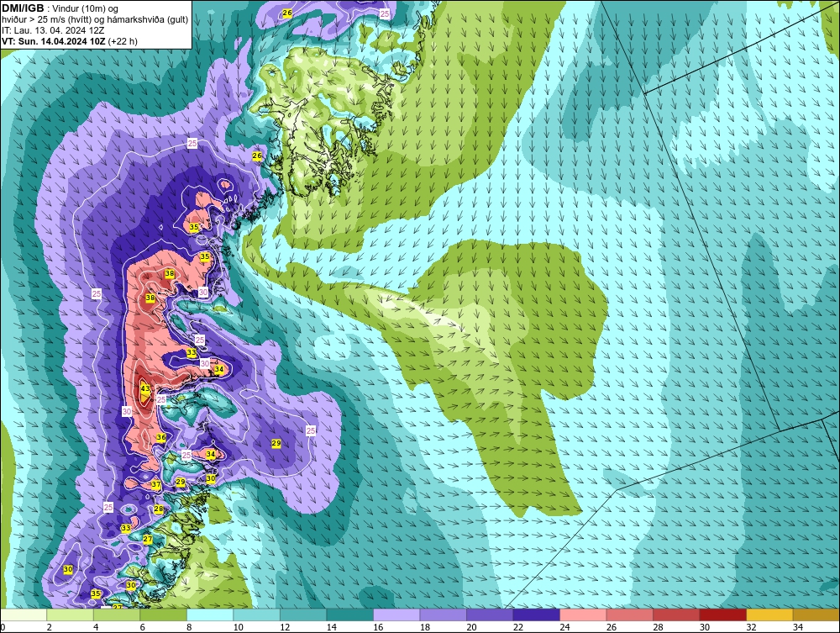Click the legend tick label 20
Image resolution: width=840 pixels, height=633 pixels.
click(471, 627)
